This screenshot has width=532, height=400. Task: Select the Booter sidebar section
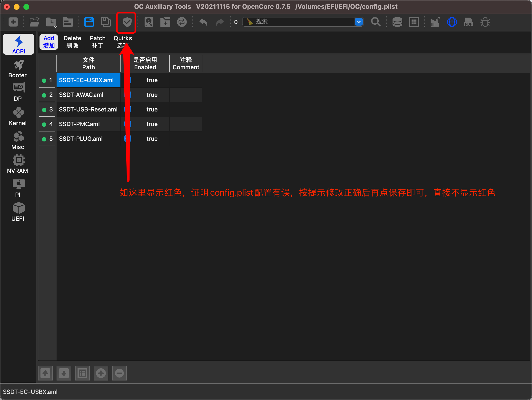[18, 69]
